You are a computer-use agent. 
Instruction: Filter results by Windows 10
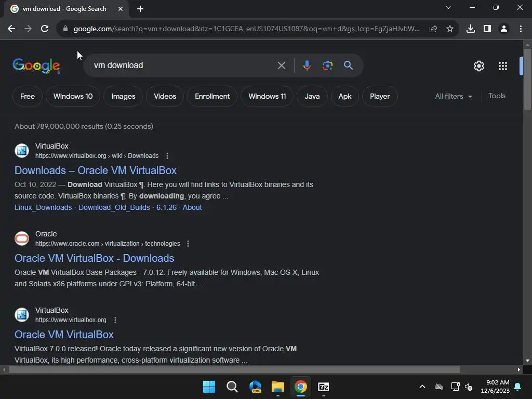click(73, 96)
